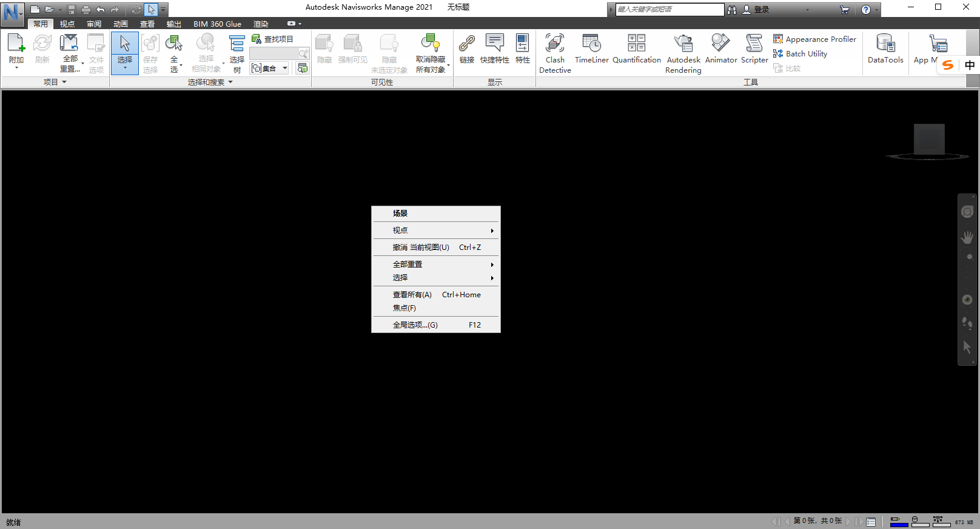
Task: Open 视点 submenu in context menu
Action: click(436, 231)
